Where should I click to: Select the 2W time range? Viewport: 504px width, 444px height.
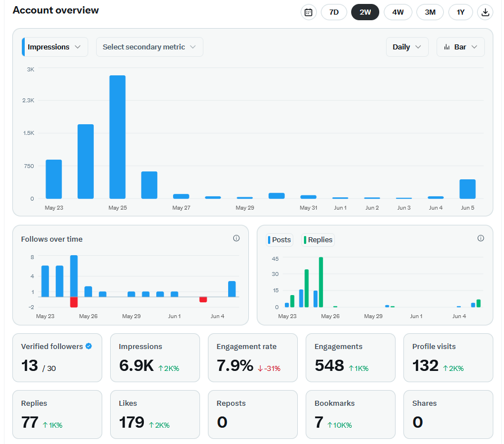pos(365,12)
